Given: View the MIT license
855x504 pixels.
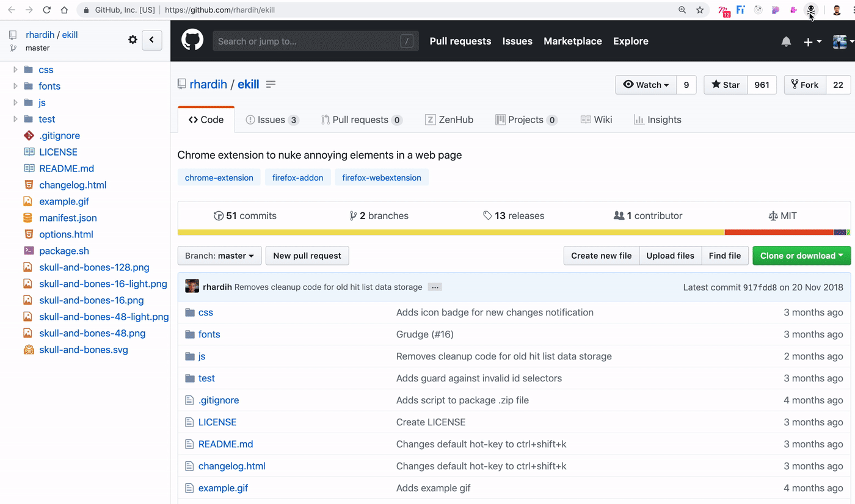Looking at the screenshot, I should (782, 215).
